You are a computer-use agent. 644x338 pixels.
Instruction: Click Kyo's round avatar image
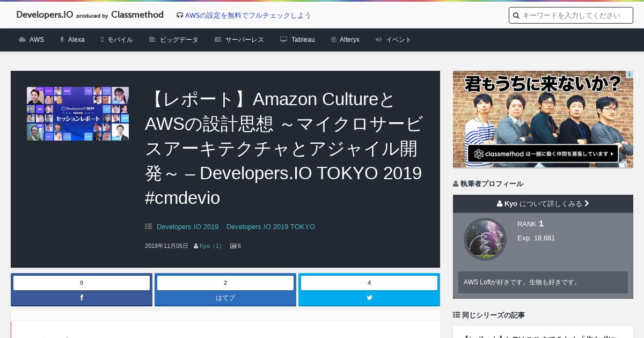point(485,239)
